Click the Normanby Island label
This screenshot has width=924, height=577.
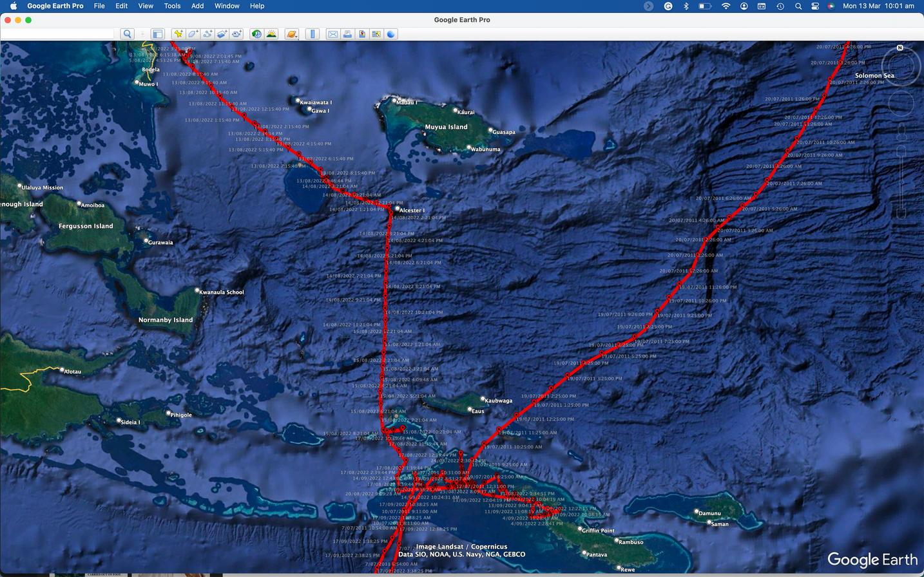pyautogui.click(x=166, y=319)
